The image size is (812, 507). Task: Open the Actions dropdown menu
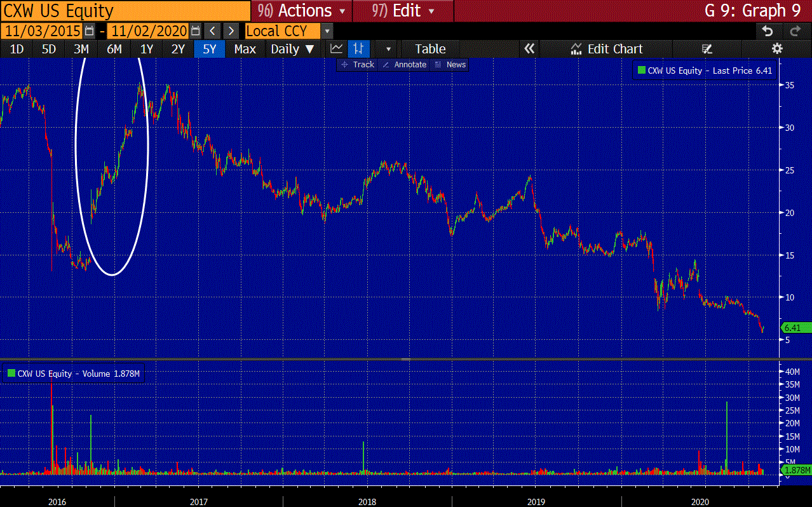(302, 11)
